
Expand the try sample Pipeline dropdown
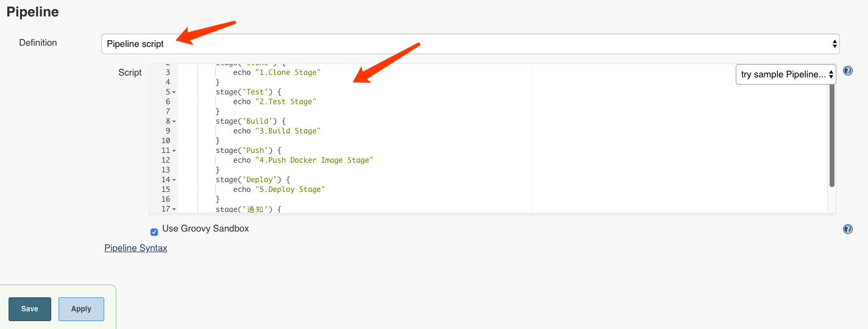click(785, 74)
